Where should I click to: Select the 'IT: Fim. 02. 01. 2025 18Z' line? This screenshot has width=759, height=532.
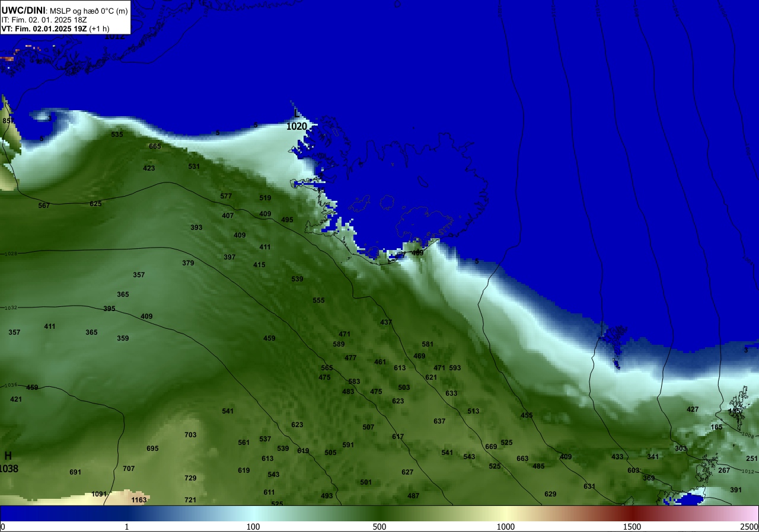tap(43, 20)
